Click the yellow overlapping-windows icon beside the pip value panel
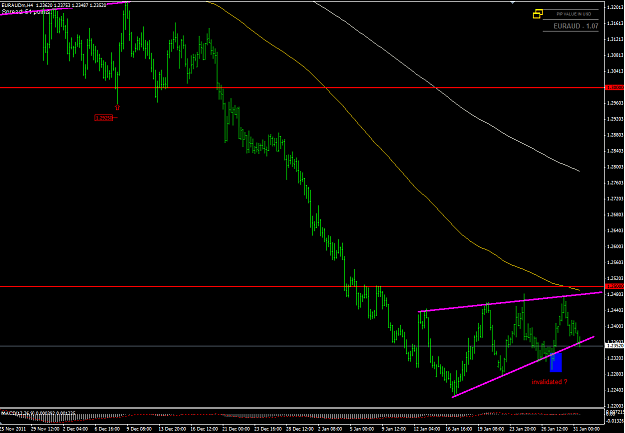 538,14
